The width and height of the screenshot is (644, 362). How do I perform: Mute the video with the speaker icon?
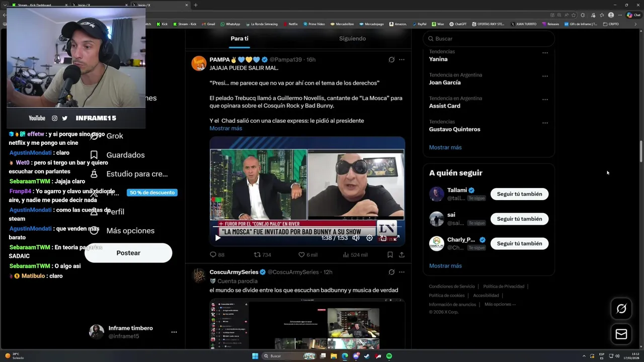356,238
